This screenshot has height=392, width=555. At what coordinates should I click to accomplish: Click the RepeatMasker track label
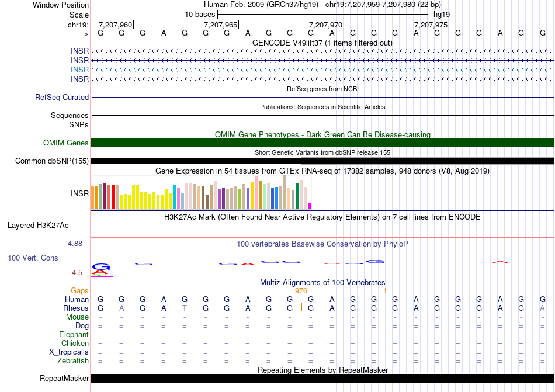(x=64, y=379)
